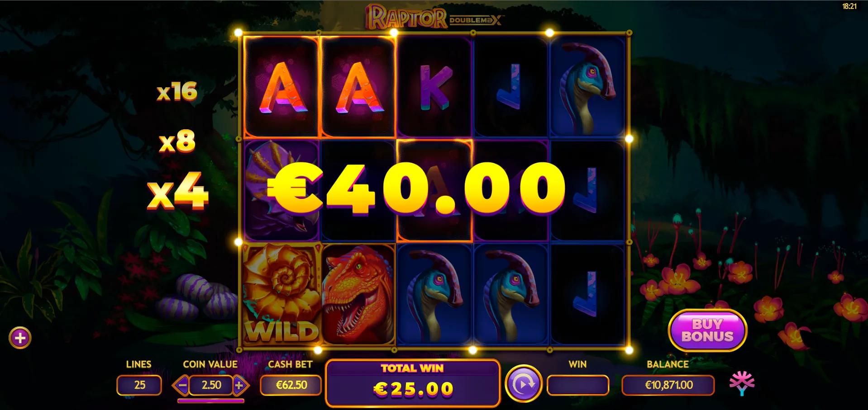The height and width of the screenshot is (410, 868).
Task: Increase coin value with the plus arrow
Action: (240, 386)
